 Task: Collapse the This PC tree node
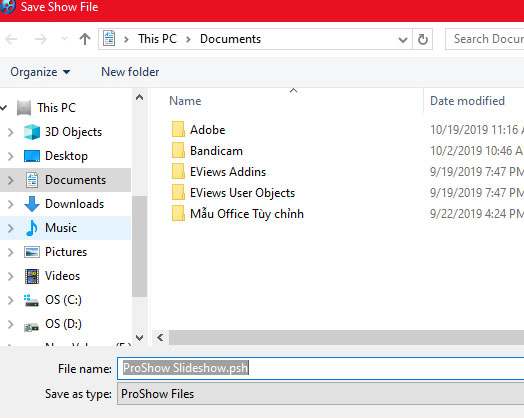[x=4, y=108]
